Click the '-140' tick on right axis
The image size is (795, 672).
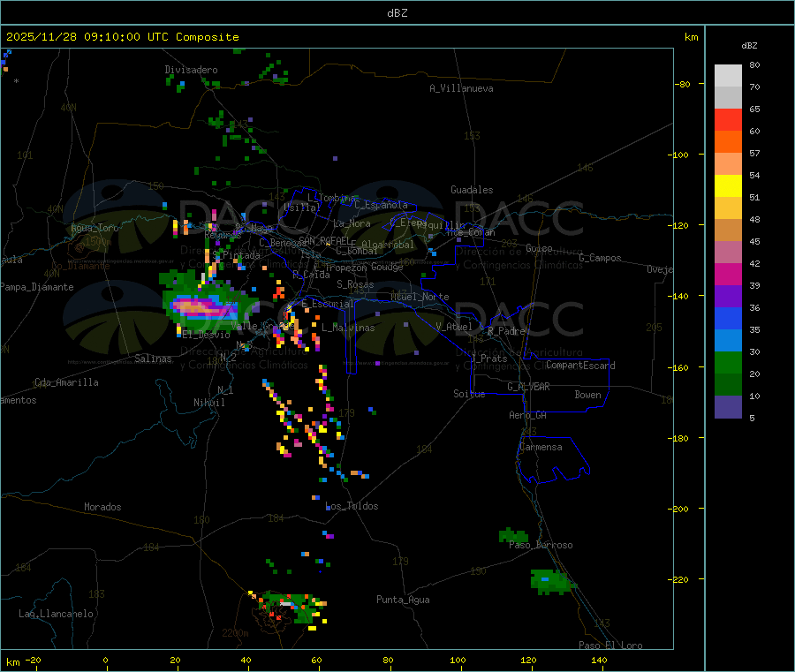[x=678, y=297]
